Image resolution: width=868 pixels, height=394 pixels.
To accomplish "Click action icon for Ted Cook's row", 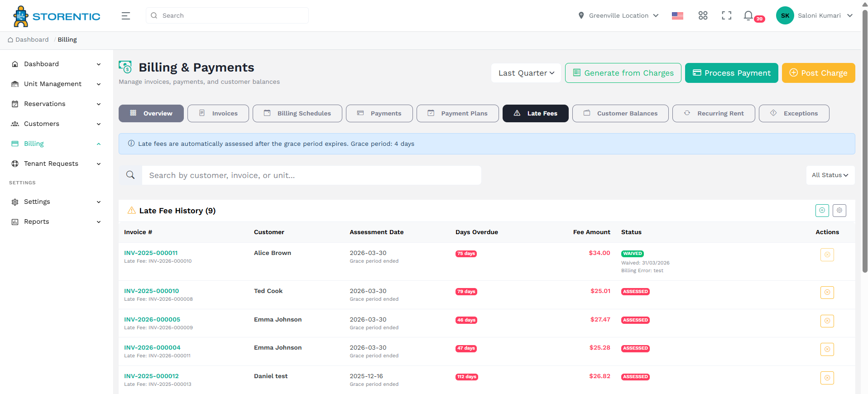I will pos(827,293).
